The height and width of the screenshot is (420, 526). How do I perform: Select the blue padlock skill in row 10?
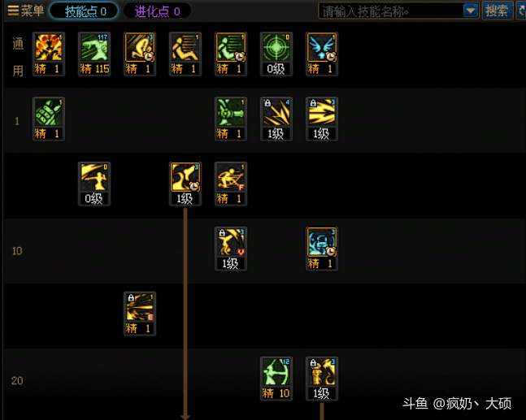(x=322, y=249)
